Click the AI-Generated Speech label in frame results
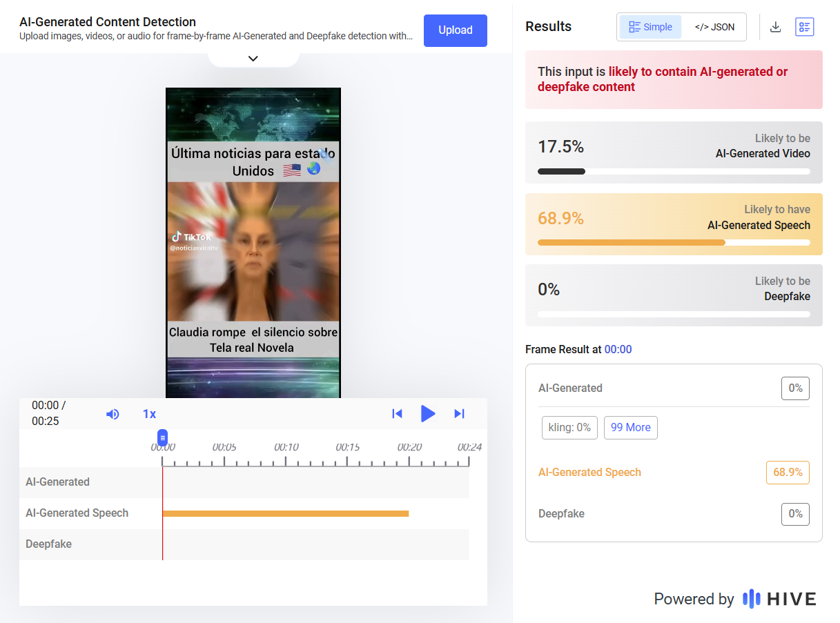Viewport: 840px width, 623px height. coord(589,473)
